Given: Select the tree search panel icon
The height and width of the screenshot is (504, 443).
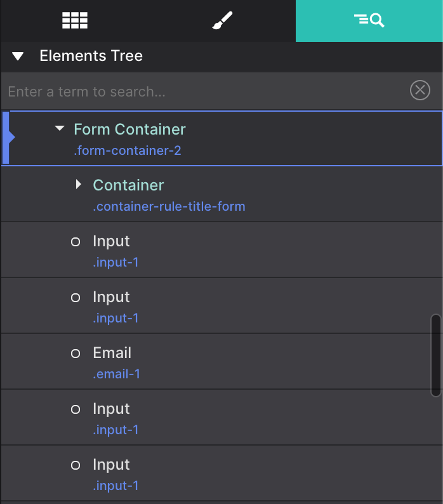Looking at the screenshot, I should (369, 20).
